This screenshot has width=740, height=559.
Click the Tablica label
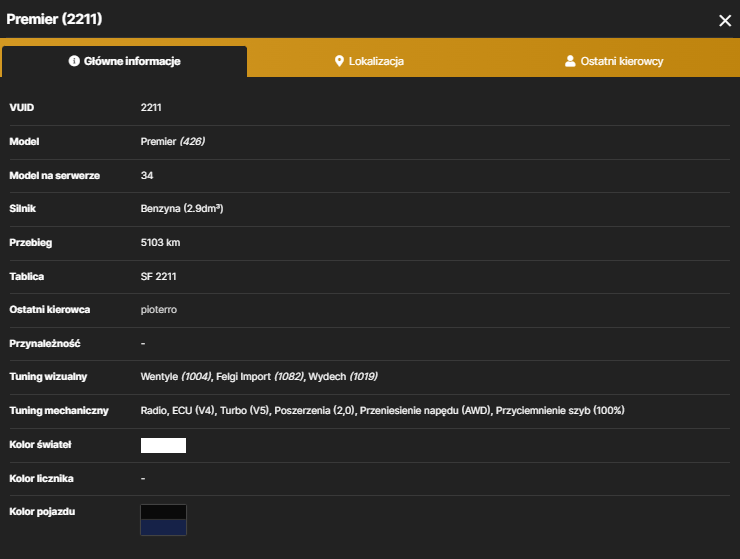(x=26, y=277)
